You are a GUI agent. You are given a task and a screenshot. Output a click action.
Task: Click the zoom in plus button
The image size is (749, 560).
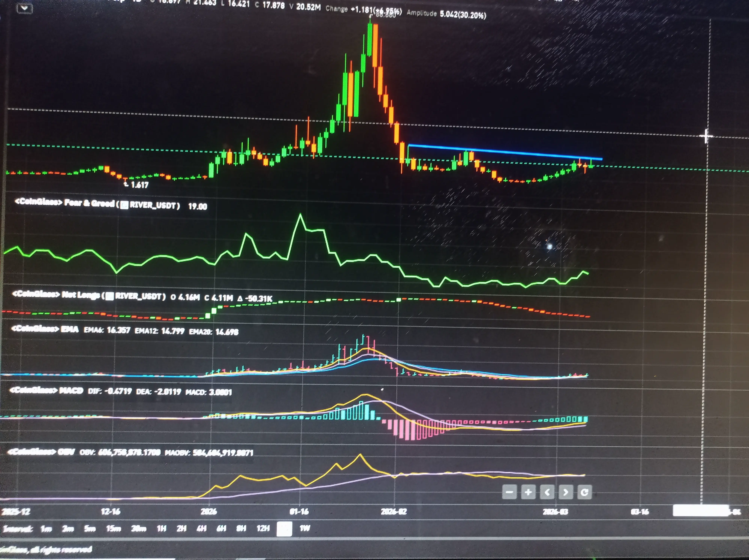[x=528, y=492]
